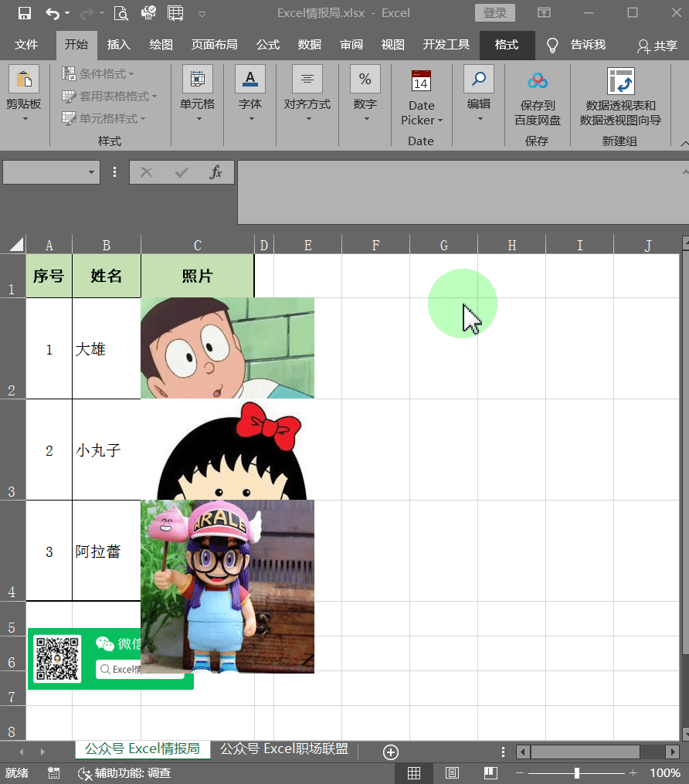Screen dimensions: 689x784
Task: Switch to the 页面布局 tab
Action: [x=214, y=45]
